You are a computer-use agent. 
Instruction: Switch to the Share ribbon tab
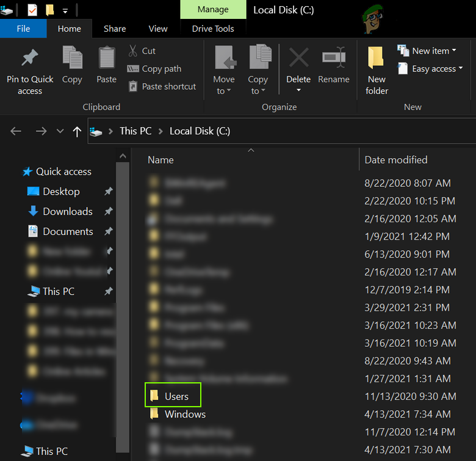tap(115, 29)
